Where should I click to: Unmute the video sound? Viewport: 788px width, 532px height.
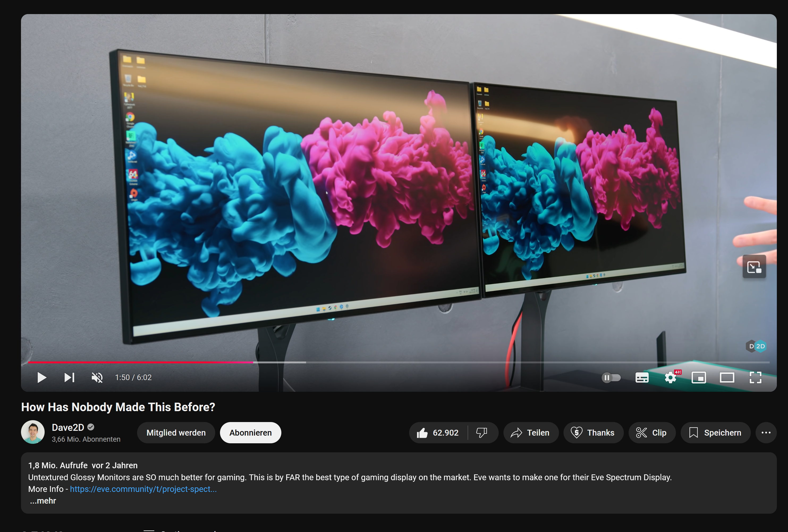coord(97,377)
